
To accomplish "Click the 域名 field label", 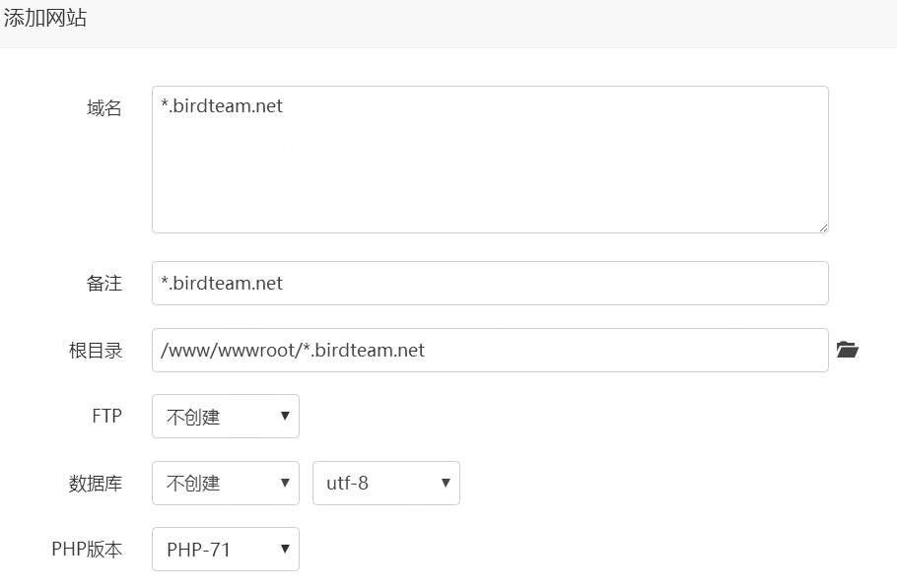I will 104,108.
